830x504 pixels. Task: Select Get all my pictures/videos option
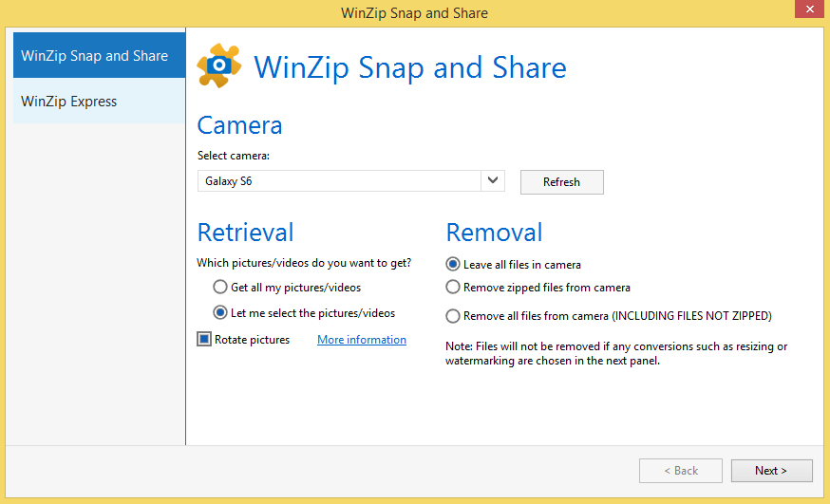pyautogui.click(x=220, y=287)
